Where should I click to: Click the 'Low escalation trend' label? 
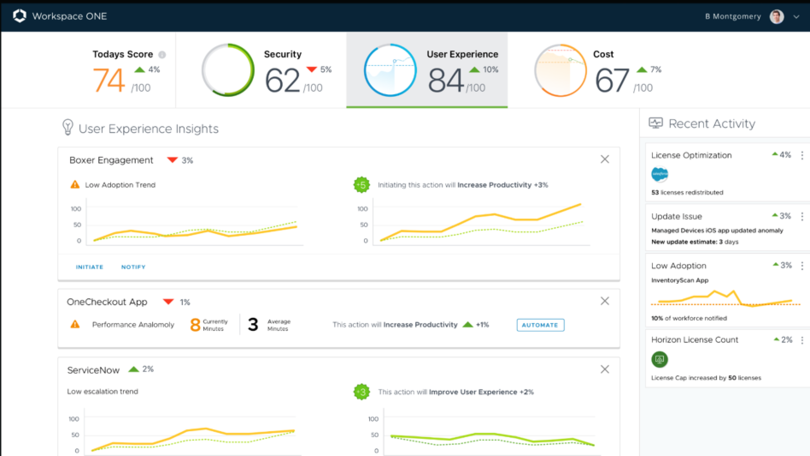102,391
